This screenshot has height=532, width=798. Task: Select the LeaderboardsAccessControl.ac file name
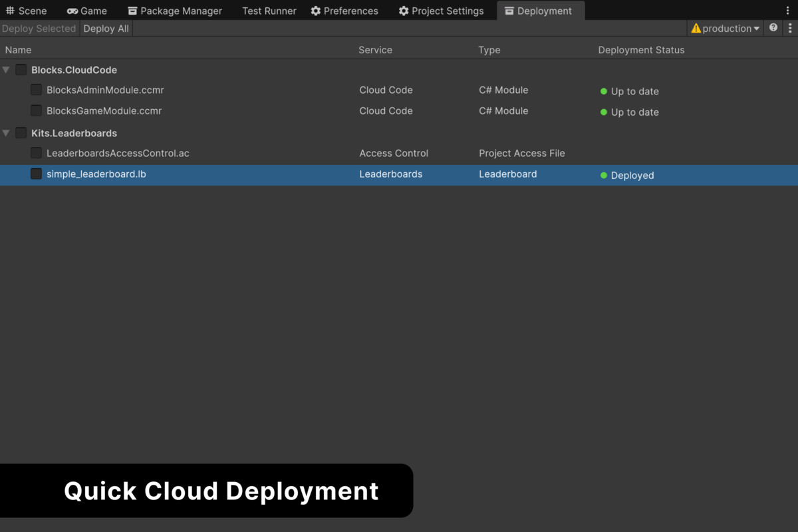[118, 153]
